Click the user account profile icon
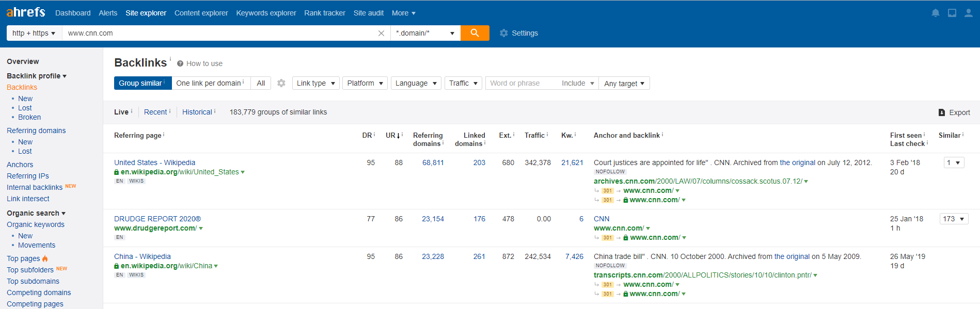Screen dimensions: 980x309 tap(968, 13)
